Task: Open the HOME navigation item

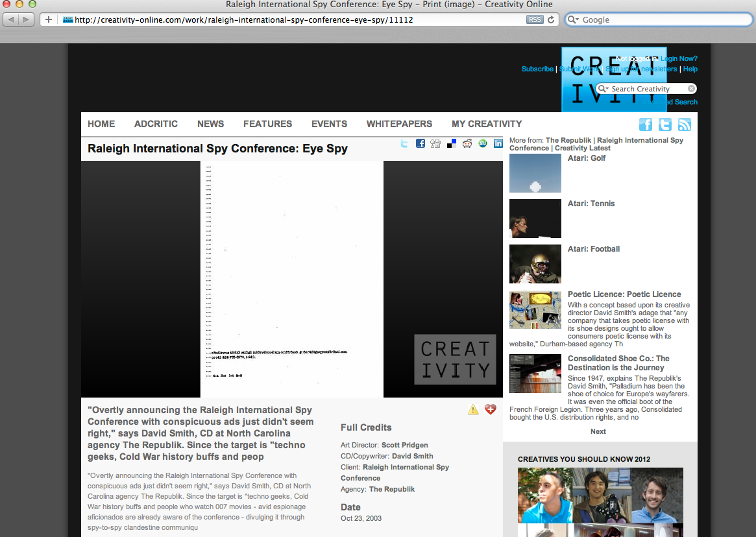Action: [101, 124]
